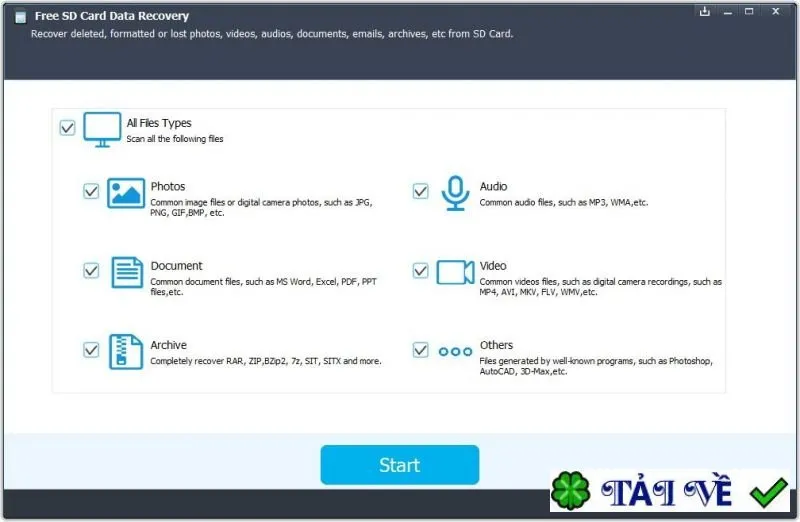Maximize the Data Recovery window
The height and width of the screenshot is (522, 800).
click(749, 11)
